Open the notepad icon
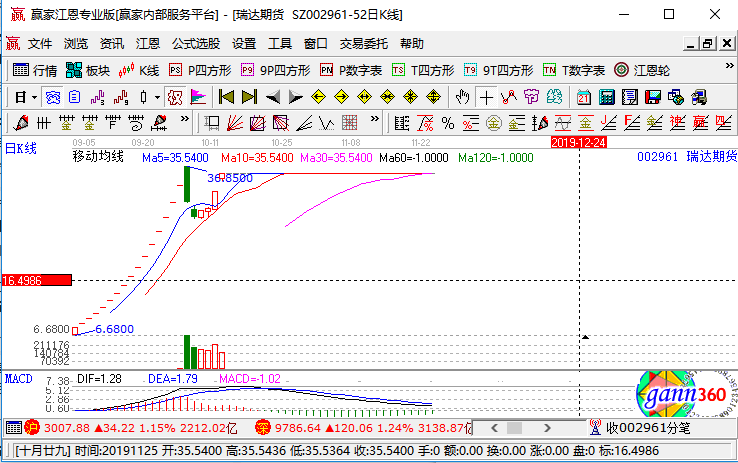Viewport: 738px width, 463px height. click(x=630, y=97)
